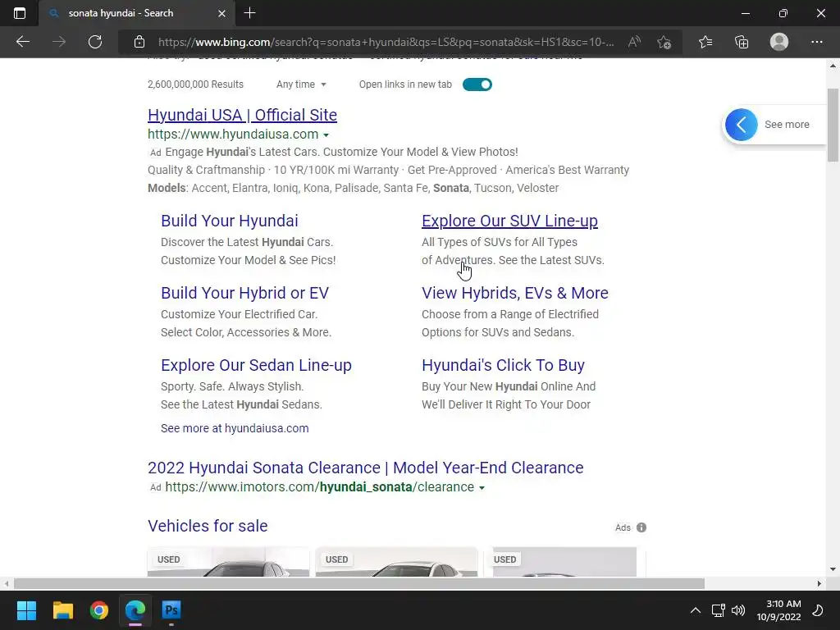Click the Read aloud icon

coord(634,42)
